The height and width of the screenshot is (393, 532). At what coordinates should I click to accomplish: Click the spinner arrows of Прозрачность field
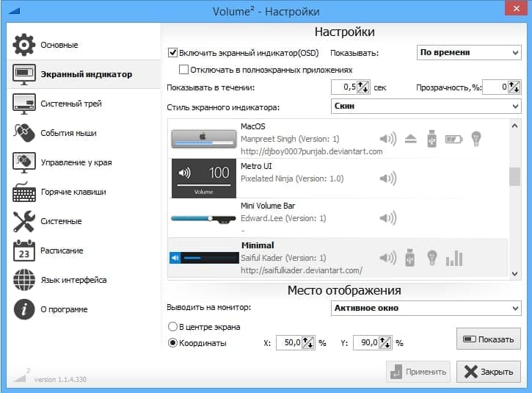514,87
